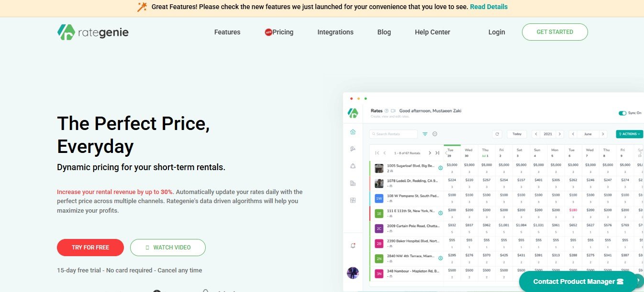
Task: Click the '1 – 8 of 67 Rentals' text
Action: [x=407, y=153]
